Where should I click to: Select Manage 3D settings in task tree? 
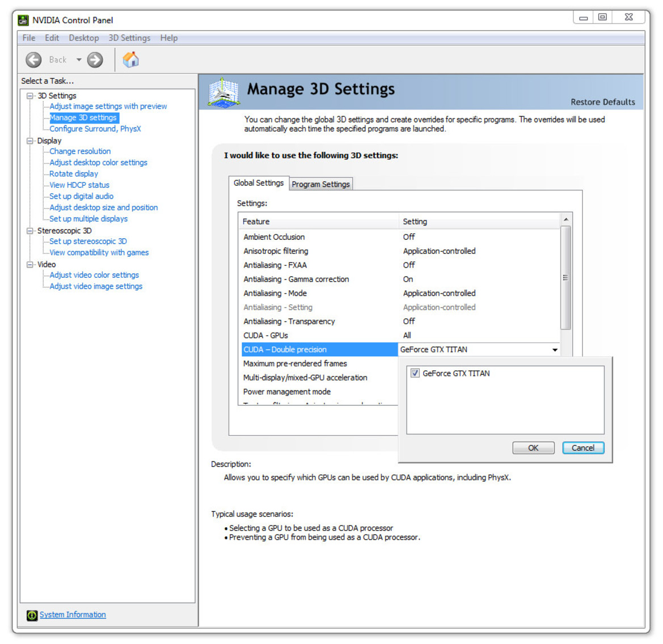pos(83,118)
